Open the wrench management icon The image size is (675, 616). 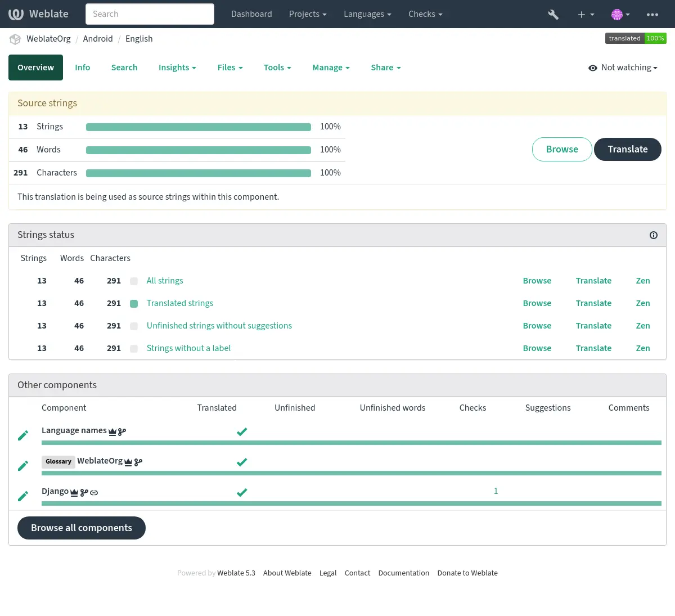[x=553, y=15]
